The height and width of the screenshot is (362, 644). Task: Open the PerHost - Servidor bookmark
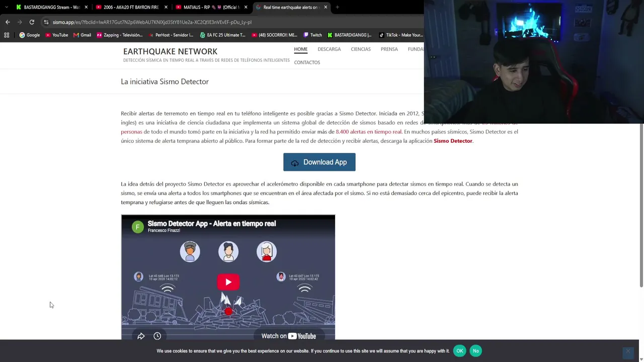click(170, 35)
